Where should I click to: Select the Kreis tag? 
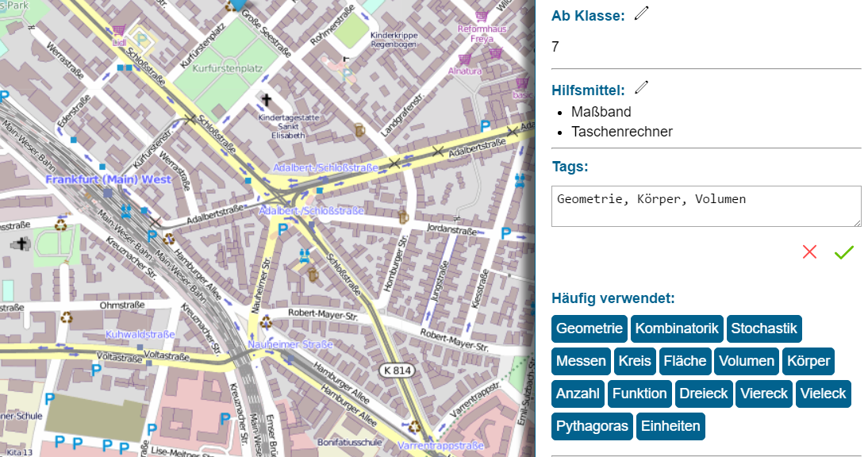click(635, 361)
